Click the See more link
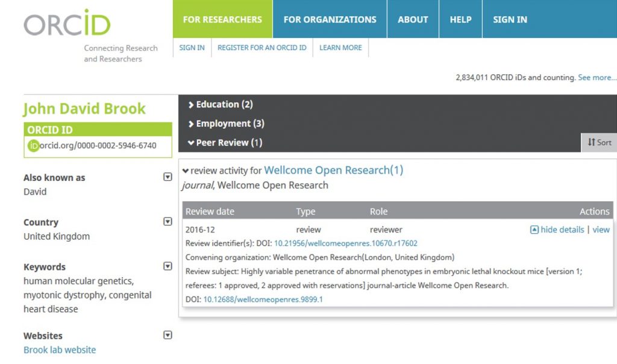The image size is (617, 364). 597,78
